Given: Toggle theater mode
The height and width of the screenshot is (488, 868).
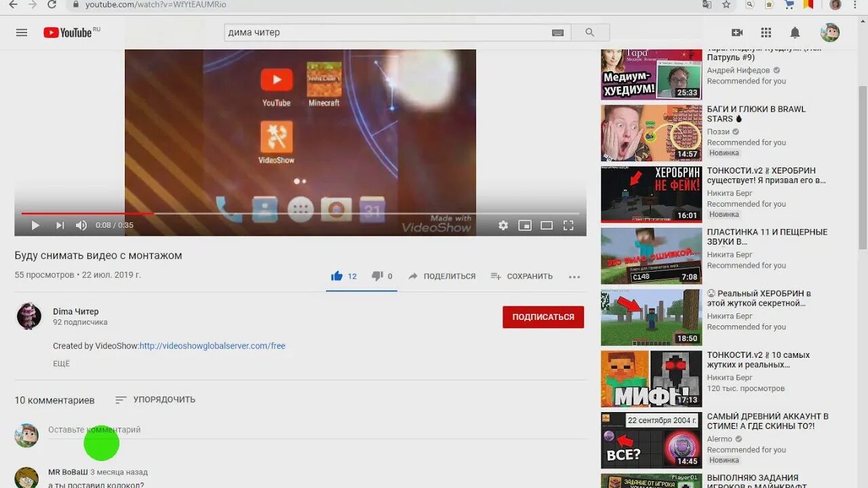Looking at the screenshot, I should point(547,226).
